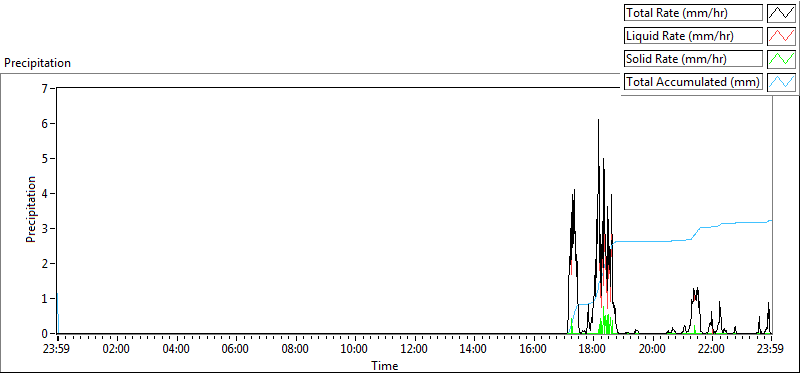This screenshot has width=800, height=373.
Task: Click the Time axis label
Action: (385, 365)
